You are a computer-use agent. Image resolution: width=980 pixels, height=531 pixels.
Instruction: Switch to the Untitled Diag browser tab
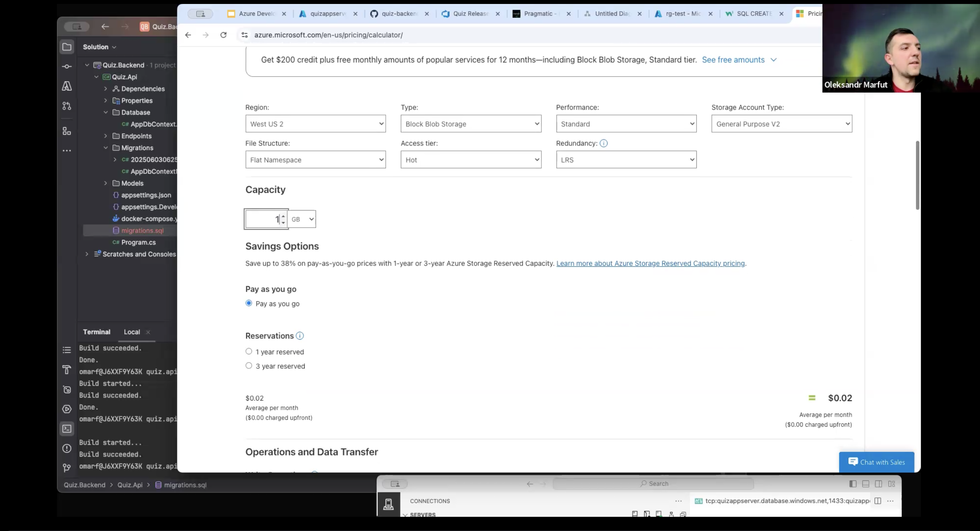pos(613,14)
